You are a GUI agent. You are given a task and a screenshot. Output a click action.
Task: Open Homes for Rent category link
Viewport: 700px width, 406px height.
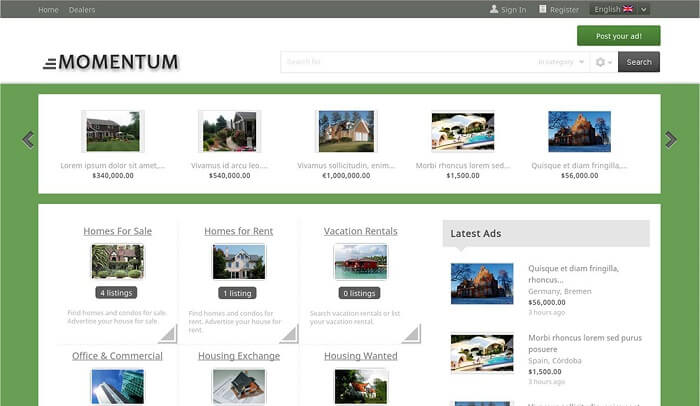[x=238, y=231]
